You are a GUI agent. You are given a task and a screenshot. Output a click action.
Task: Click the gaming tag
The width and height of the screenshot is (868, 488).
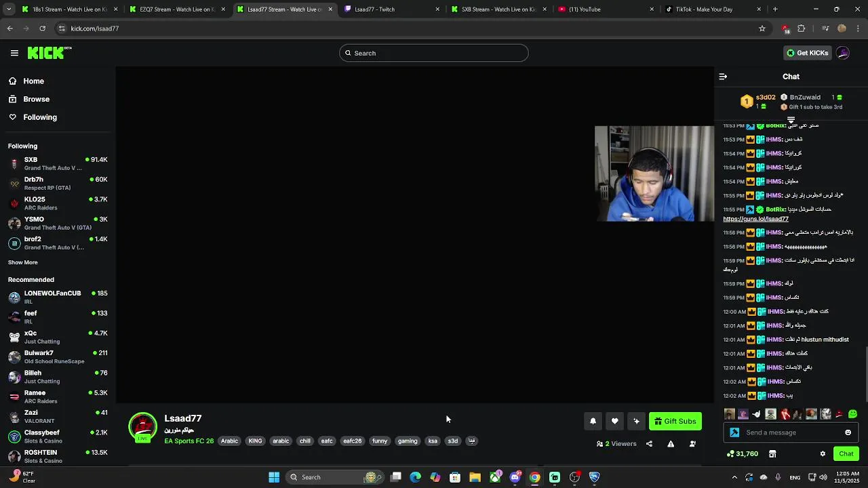point(408,441)
